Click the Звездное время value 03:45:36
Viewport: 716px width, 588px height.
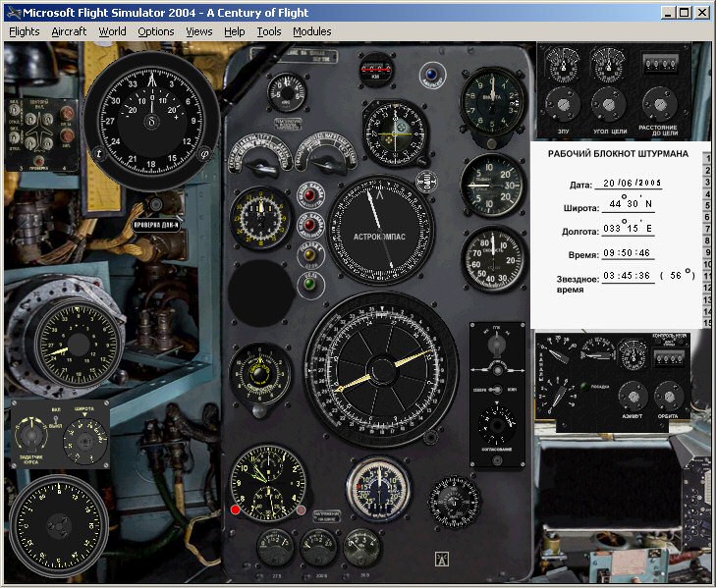627,276
